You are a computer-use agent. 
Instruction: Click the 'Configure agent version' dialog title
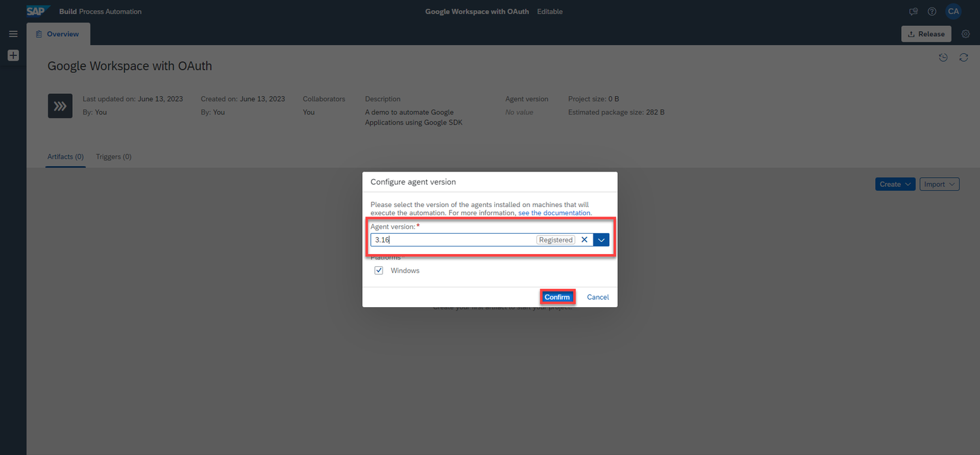(413, 182)
